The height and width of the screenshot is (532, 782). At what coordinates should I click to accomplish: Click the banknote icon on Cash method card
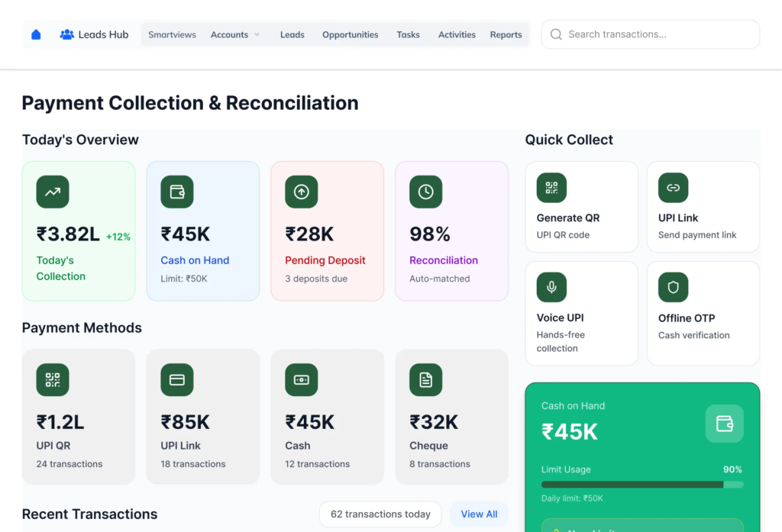click(x=301, y=380)
